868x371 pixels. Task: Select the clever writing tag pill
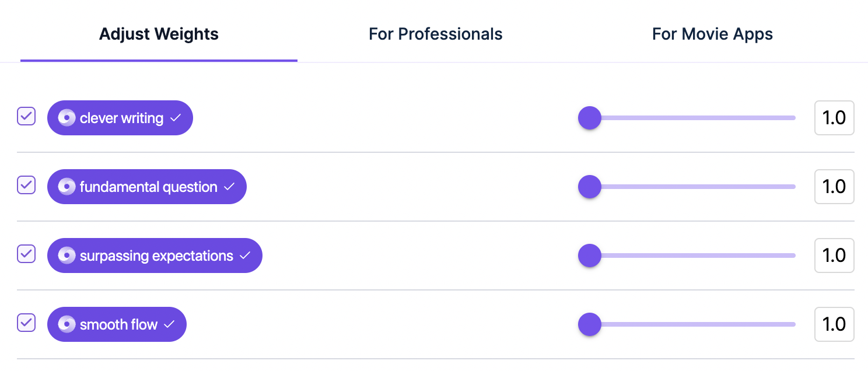[120, 118]
